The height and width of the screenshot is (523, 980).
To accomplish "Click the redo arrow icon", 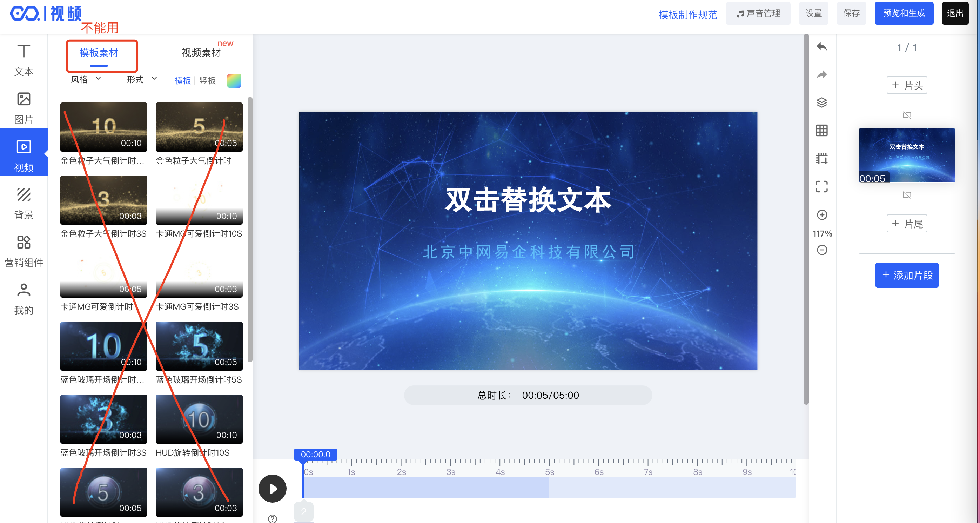I will click(x=822, y=75).
